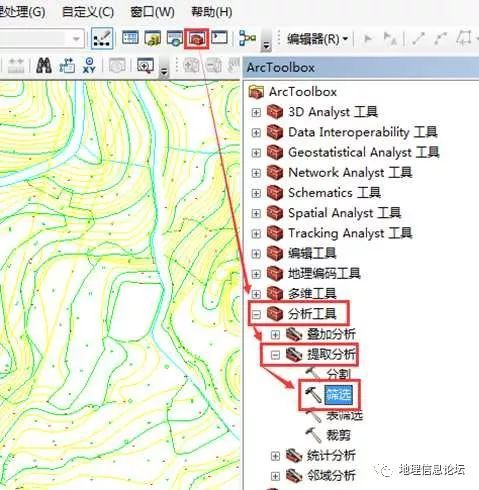The width and height of the screenshot is (479, 490).
Task: Click the Measure tool icon
Action: pyautogui.click(x=15, y=65)
